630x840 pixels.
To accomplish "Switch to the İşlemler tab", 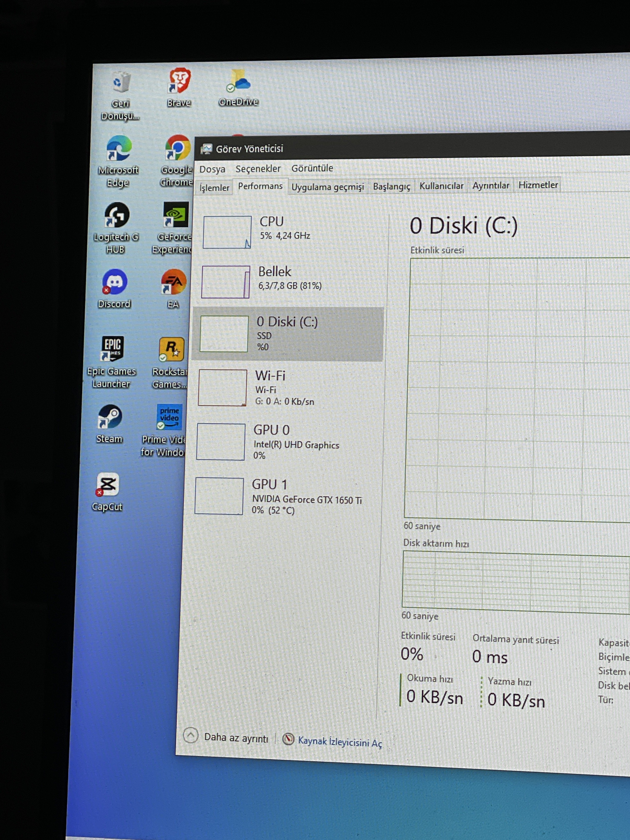I will pos(214,187).
